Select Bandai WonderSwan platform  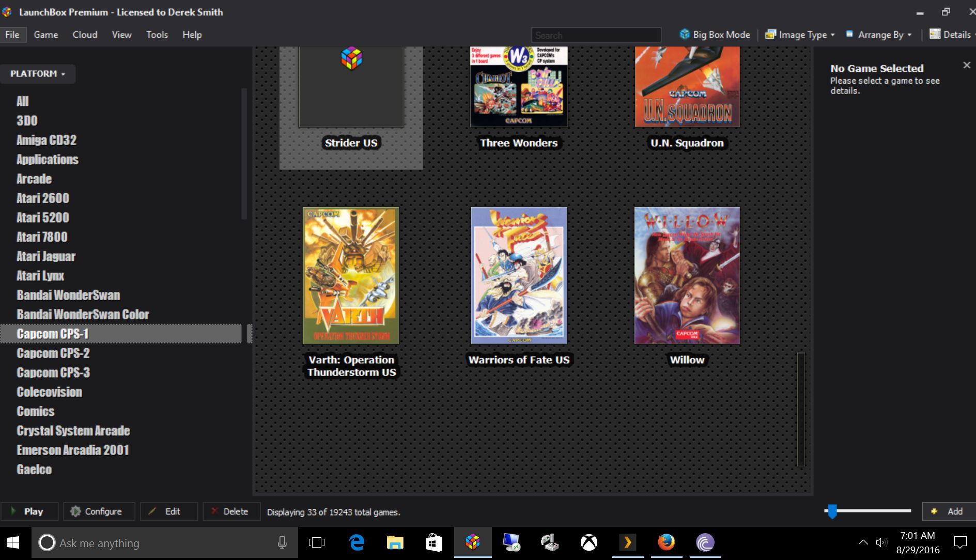(68, 295)
